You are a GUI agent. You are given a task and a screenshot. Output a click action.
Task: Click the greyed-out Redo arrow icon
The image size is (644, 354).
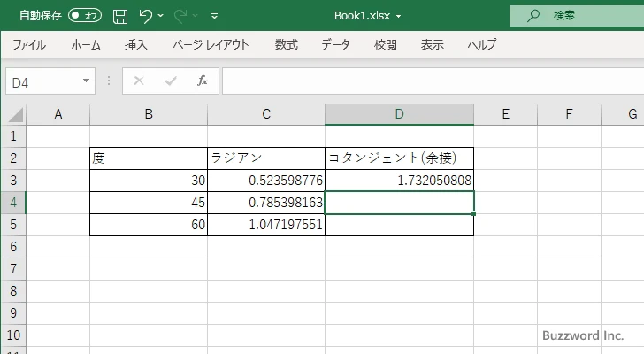point(180,16)
